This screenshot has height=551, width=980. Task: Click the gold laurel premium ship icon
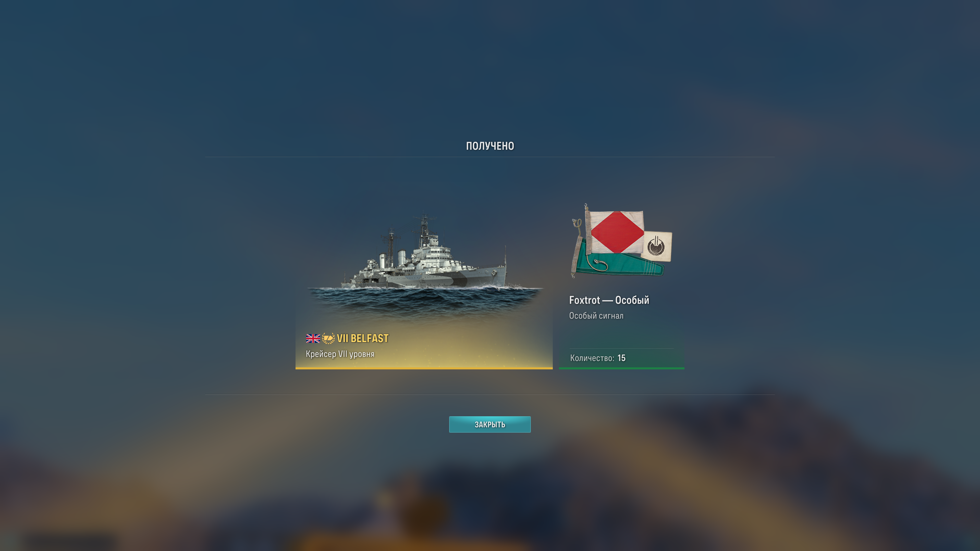[328, 338]
